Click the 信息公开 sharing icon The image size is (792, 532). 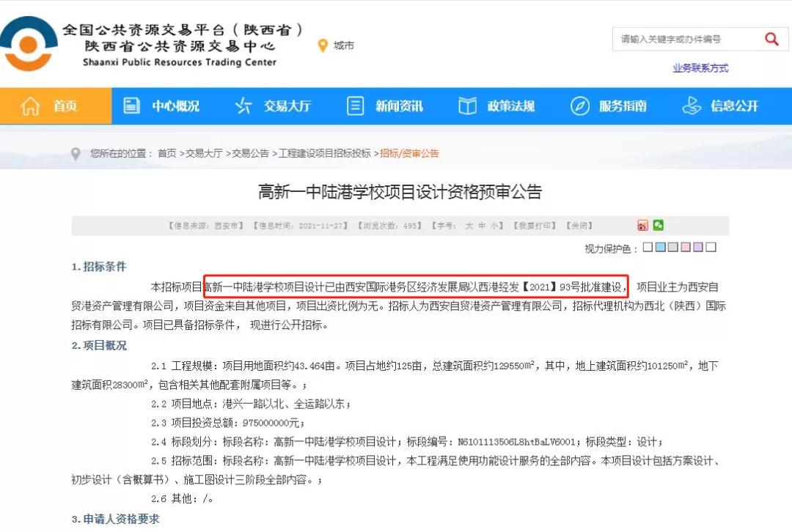(x=692, y=105)
